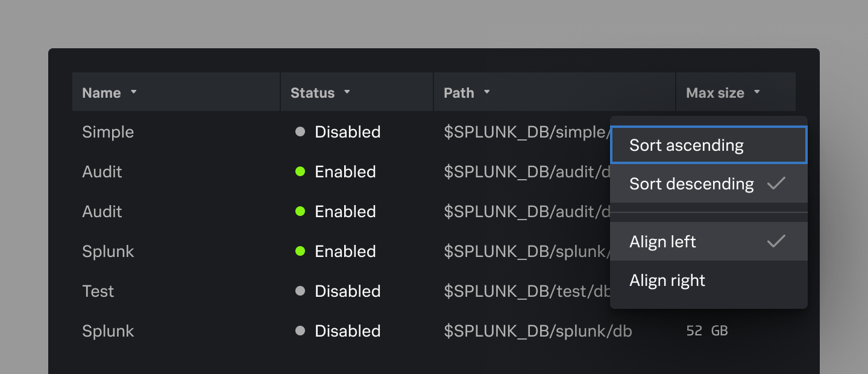Click the Name column header label

101,92
